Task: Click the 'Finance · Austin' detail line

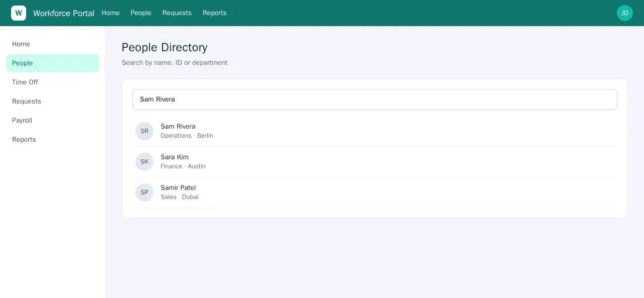Action: pos(183,166)
